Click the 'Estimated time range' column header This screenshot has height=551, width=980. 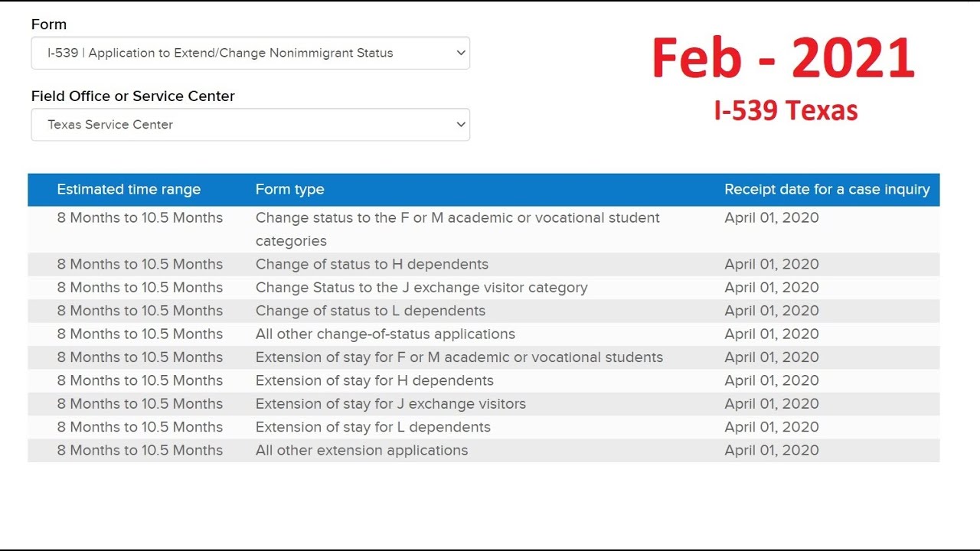pos(129,189)
